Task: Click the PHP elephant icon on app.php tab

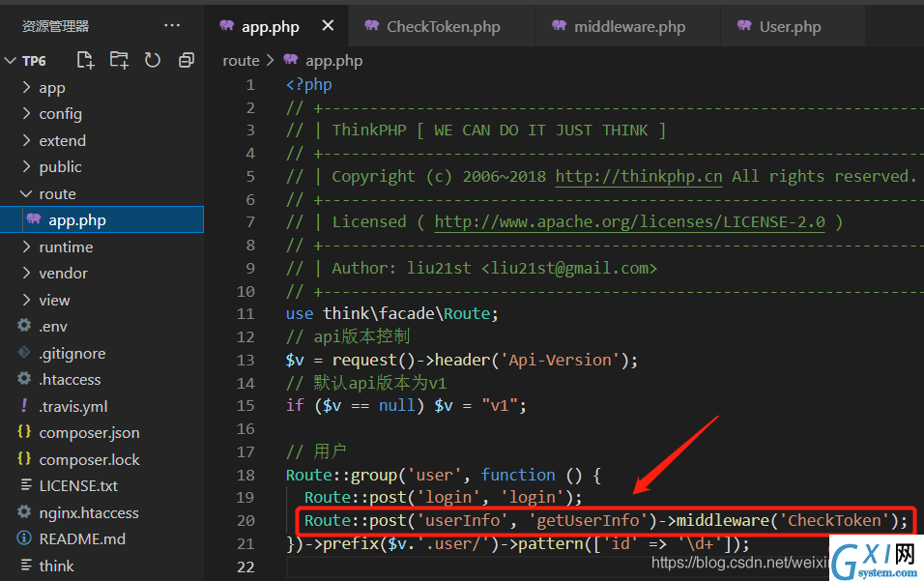Action: tap(227, 25)
